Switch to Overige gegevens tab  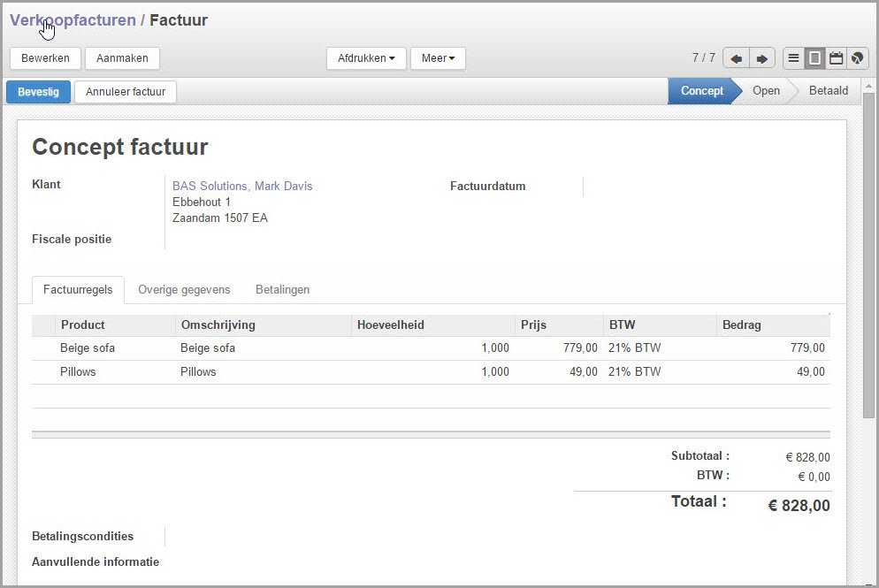[x=184, y=290]
